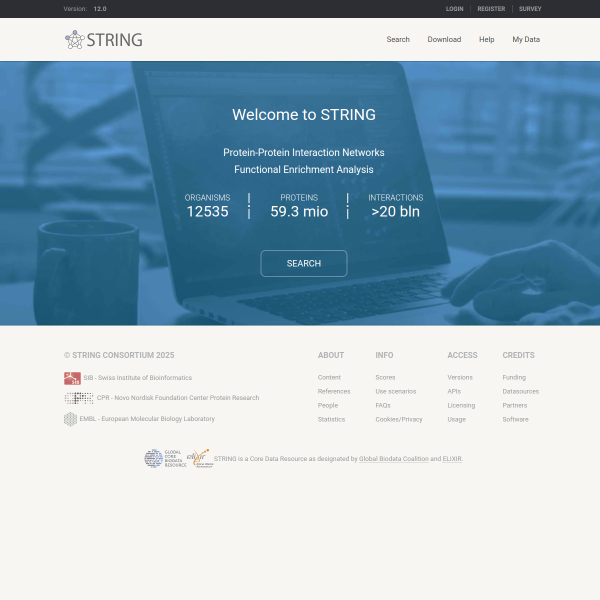Image resolution: width=600 pixels, height=600 pixels.
Task: Click the Global Core Biodata Resource logo
Action: pos(165,458)
